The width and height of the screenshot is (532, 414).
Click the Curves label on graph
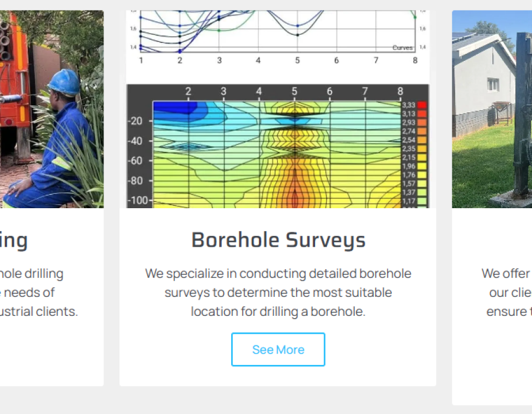pyautogui.click(x=403, y=48)
